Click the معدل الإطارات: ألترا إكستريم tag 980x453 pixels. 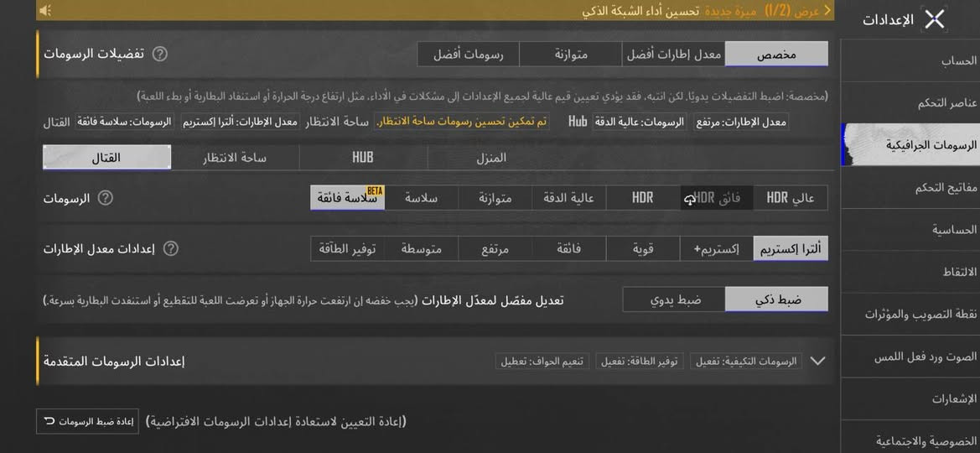[241, 122]
